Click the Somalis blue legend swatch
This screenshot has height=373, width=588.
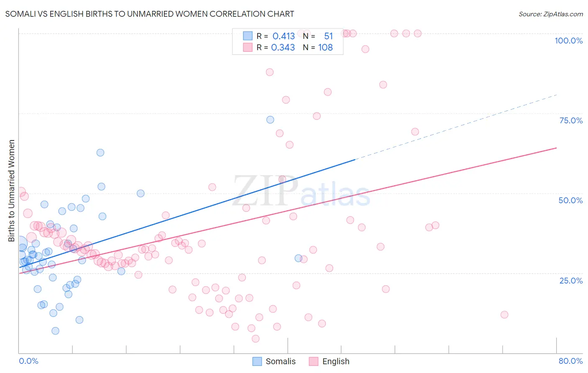pyautogui.click(x=257, y=361)
